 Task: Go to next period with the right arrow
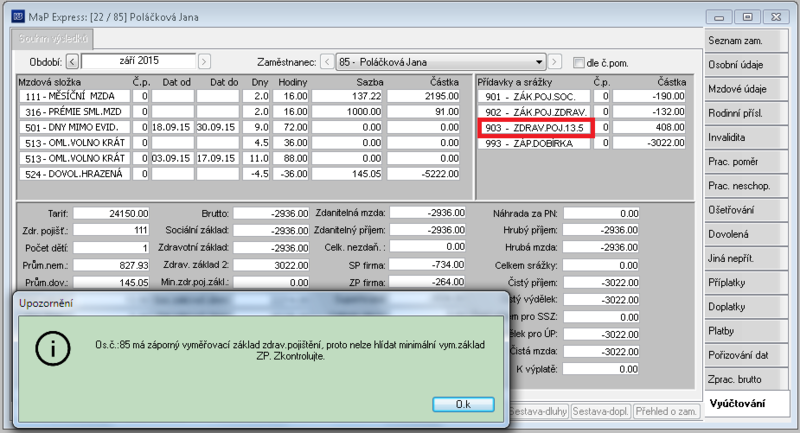pos(204,62)
